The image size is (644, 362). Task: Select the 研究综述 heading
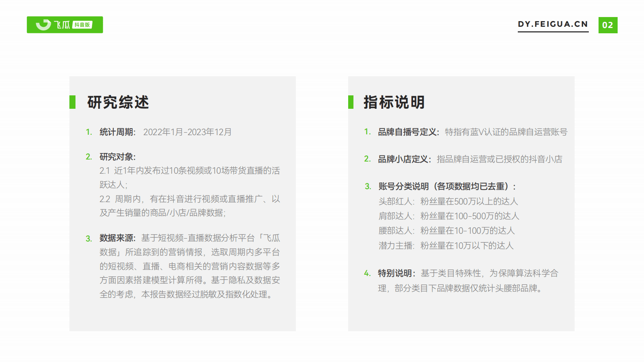point(118,102)
